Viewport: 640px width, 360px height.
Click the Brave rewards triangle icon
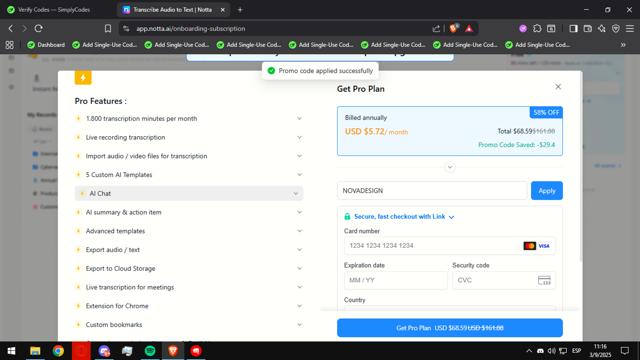coord(469,29)
